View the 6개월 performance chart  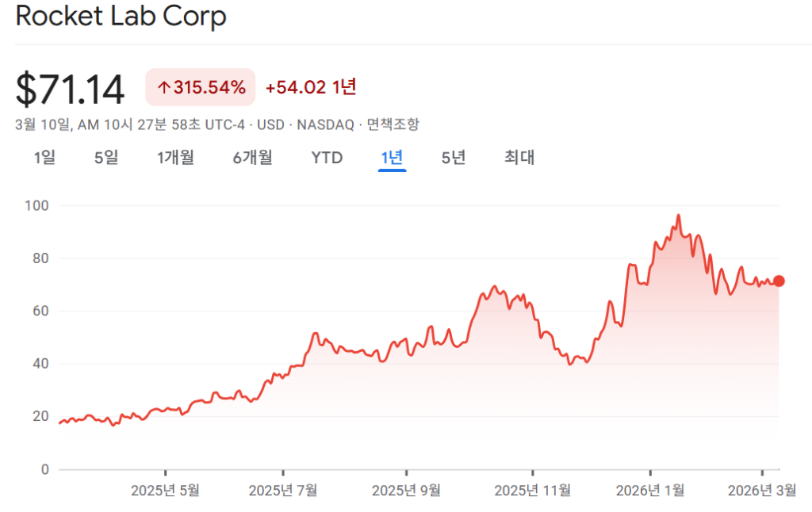click(x=251, y=157)
